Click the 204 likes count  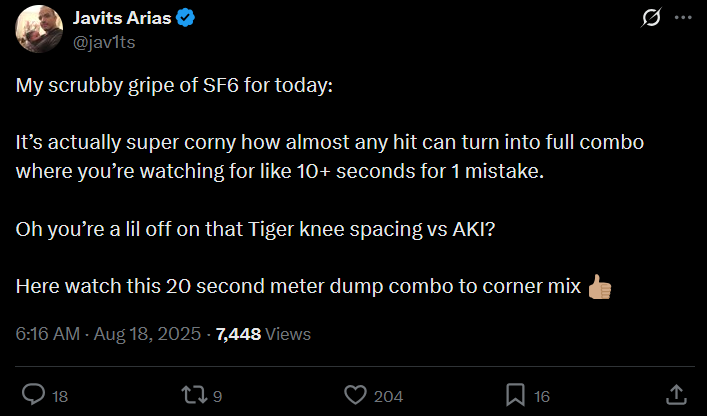(388, 396)
